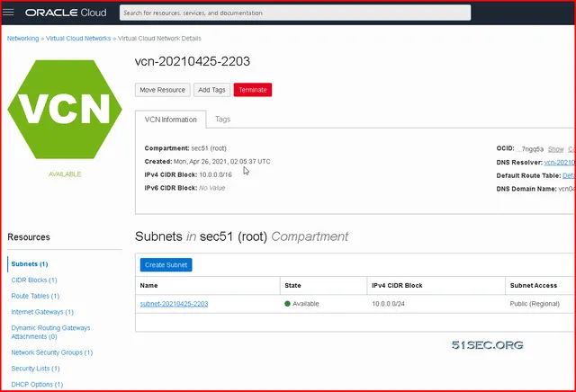Click the DNS Domain Name value
This screenshot has width=576, height=392.
[x=566, y=189]
